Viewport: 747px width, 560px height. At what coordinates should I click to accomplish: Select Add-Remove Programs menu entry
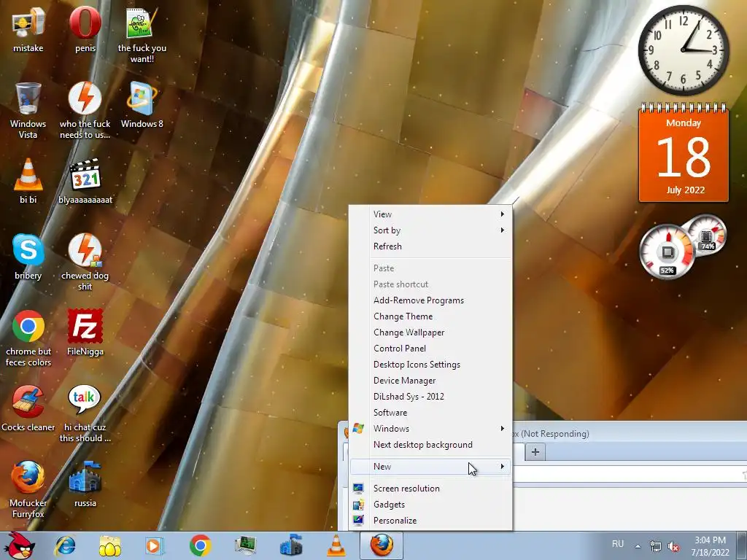[x=430, y=300]
